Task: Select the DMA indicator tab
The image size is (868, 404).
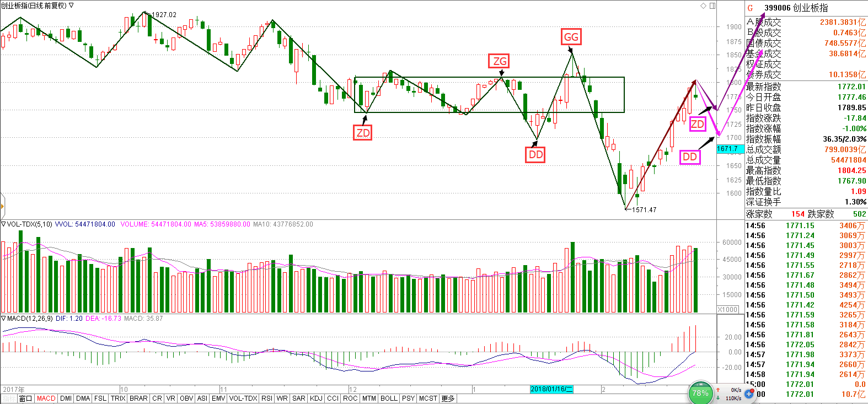Action: (83, 398)
